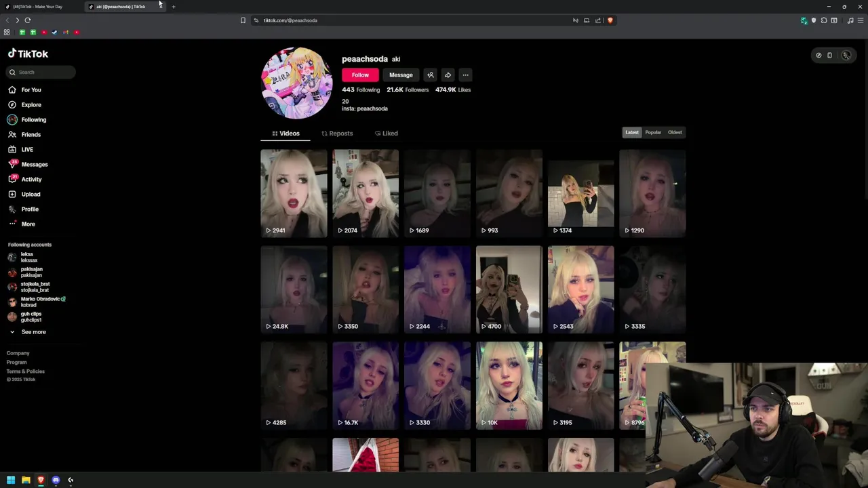Go to your Profile page

(24, 209)
